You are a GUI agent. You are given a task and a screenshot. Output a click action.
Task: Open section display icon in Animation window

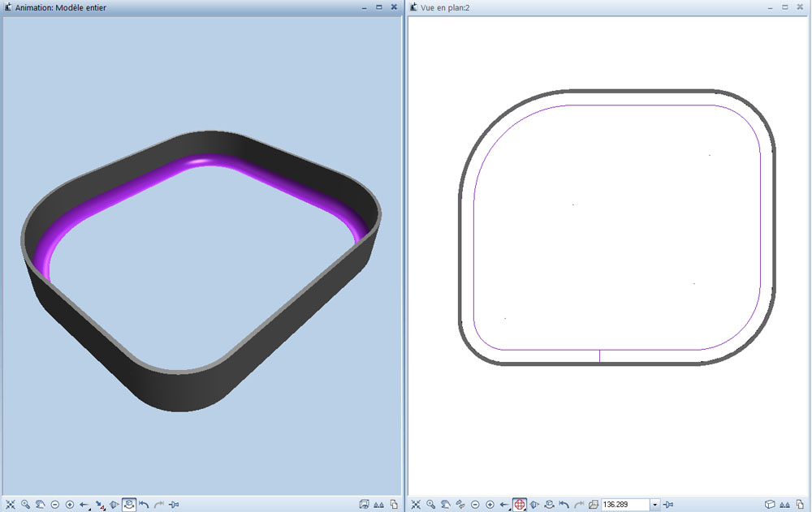tap(378, 504)
